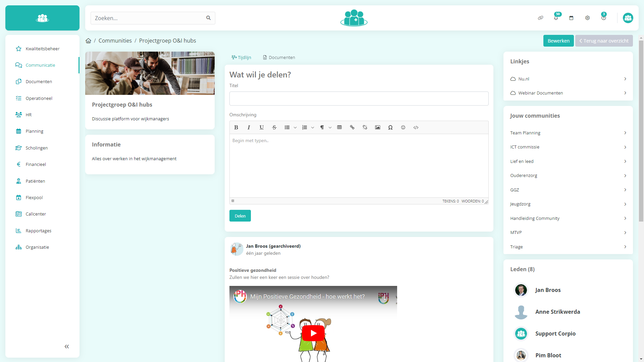
Task: Switch to the Documenten tab
Action: (279, 57)
